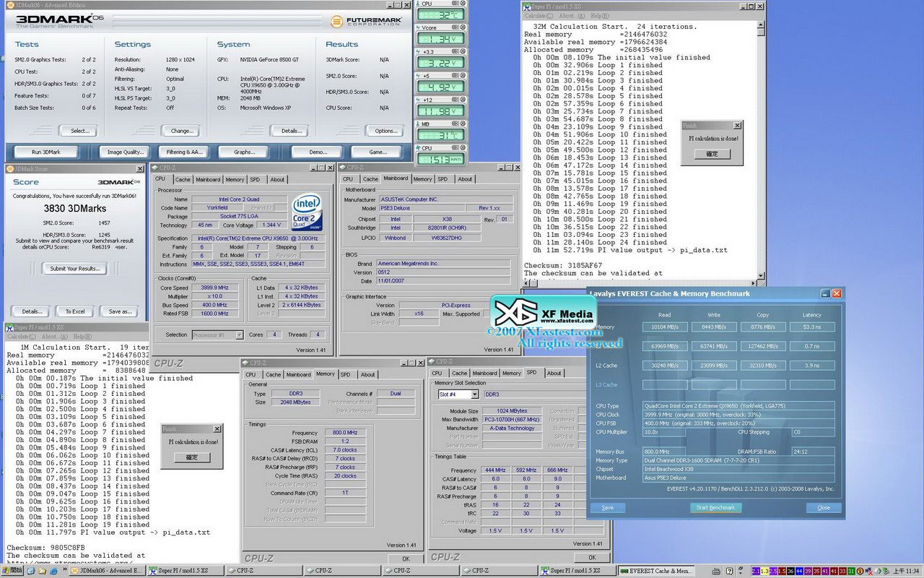924x578 pixels.
Task: Select Memory tab in CPU-Z Mainboard window
Action: tap(422, 179)
